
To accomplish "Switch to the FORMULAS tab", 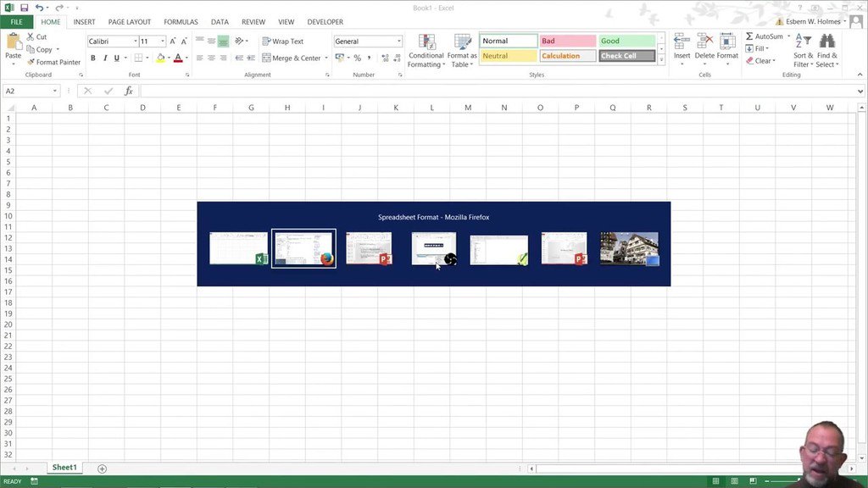I will pos(181,22).
